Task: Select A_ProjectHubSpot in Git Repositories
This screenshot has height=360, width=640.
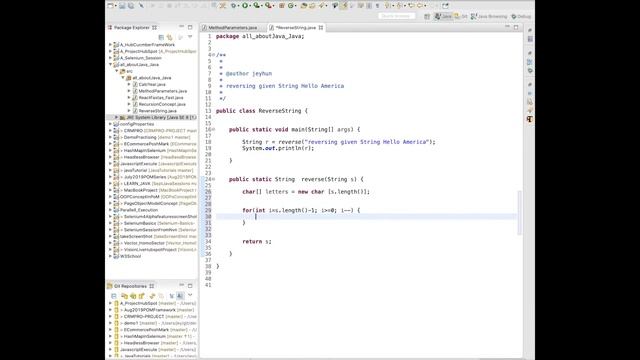Action: click(138, 304)
